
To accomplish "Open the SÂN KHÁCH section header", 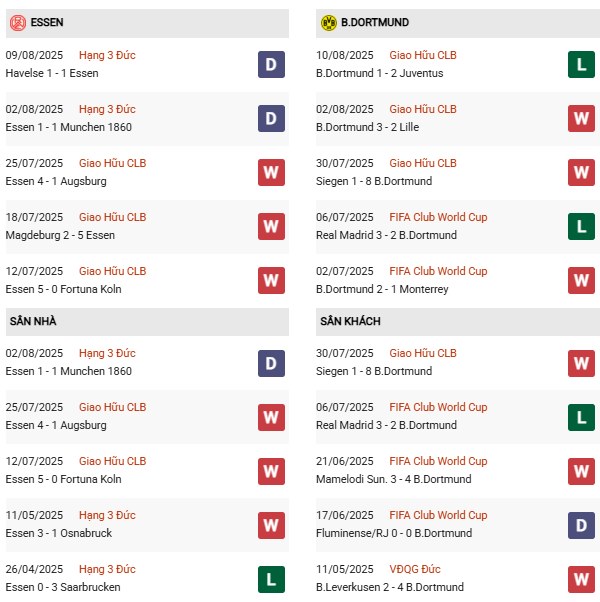I will pyautogui.click(x=351, y=321).
